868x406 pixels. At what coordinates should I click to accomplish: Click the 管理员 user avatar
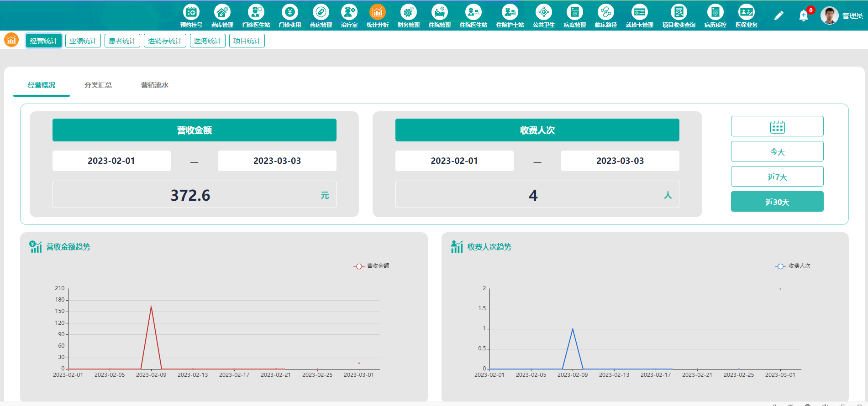pos(829,16)
